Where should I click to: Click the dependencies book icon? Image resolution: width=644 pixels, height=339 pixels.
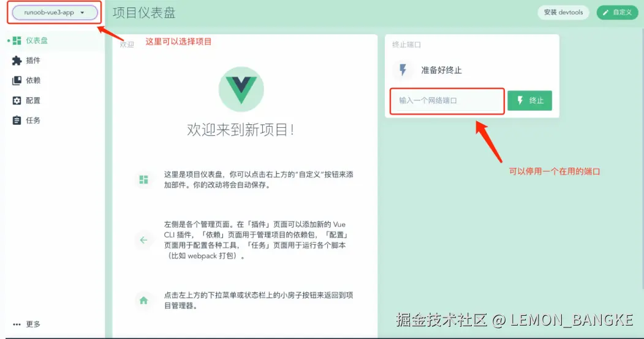tap(17, 80)
